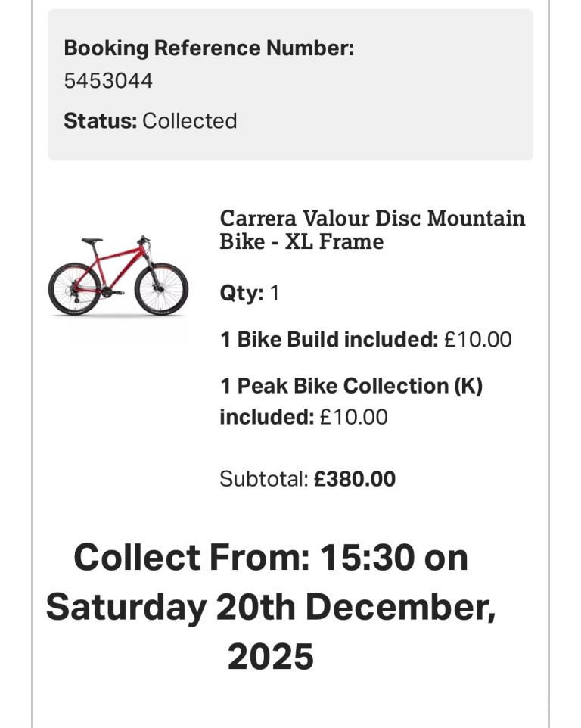The image size is (581, 728).
Task: Click the Carrera Valour bike thumbnail image
Action: pyautogui.click(x=118, y=275)
